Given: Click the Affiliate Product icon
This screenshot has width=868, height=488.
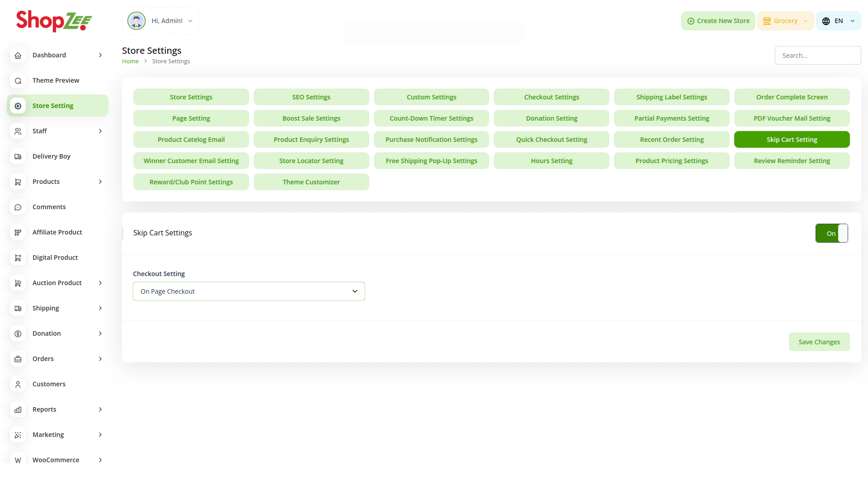Looking at the screenshot, I should click(18, 232).
